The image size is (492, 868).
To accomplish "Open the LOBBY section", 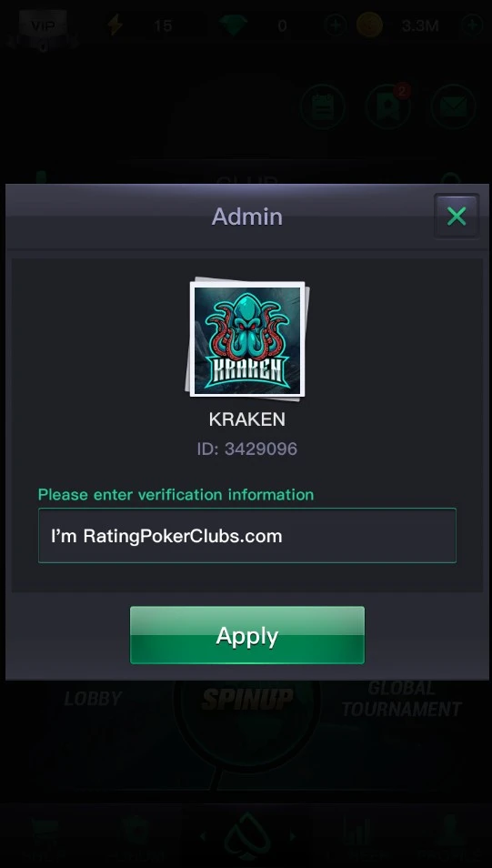I will pos(93,699).
